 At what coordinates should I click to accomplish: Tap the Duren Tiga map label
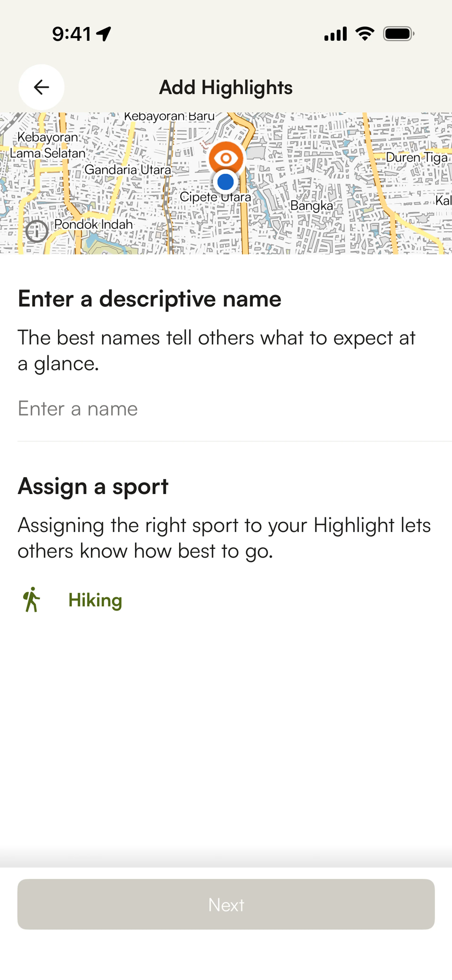click(x=417, y=158)
